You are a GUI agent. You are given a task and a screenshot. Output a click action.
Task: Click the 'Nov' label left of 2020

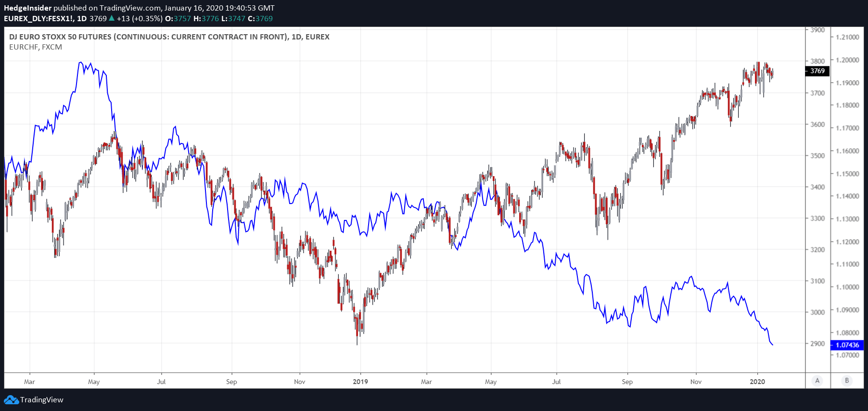pos(696,382)
